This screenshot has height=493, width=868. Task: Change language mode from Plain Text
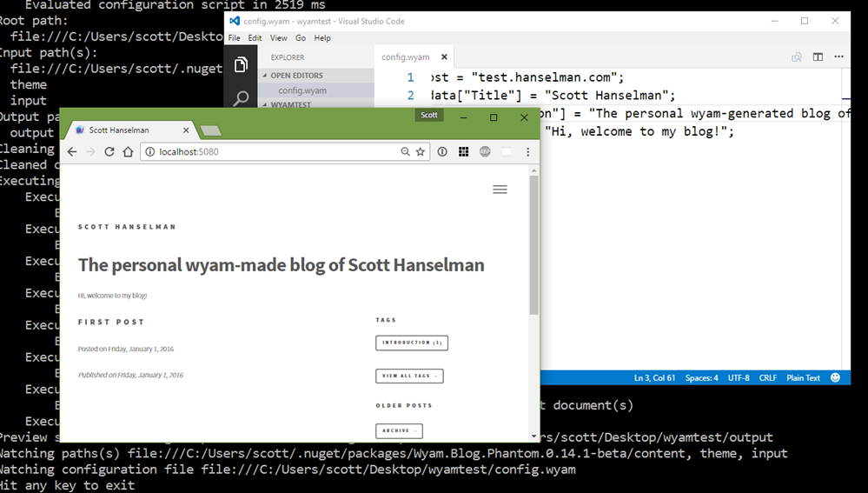[803, 378]
